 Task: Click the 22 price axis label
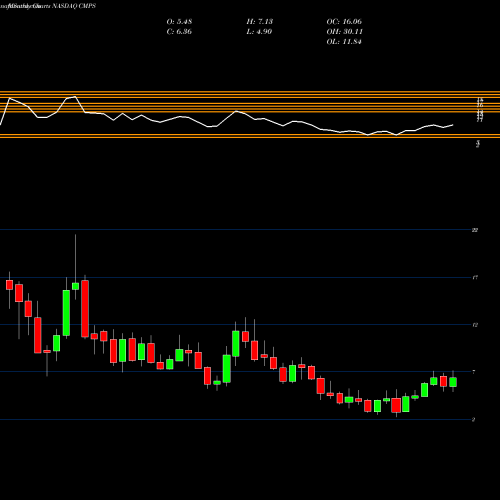click(475, 230)
